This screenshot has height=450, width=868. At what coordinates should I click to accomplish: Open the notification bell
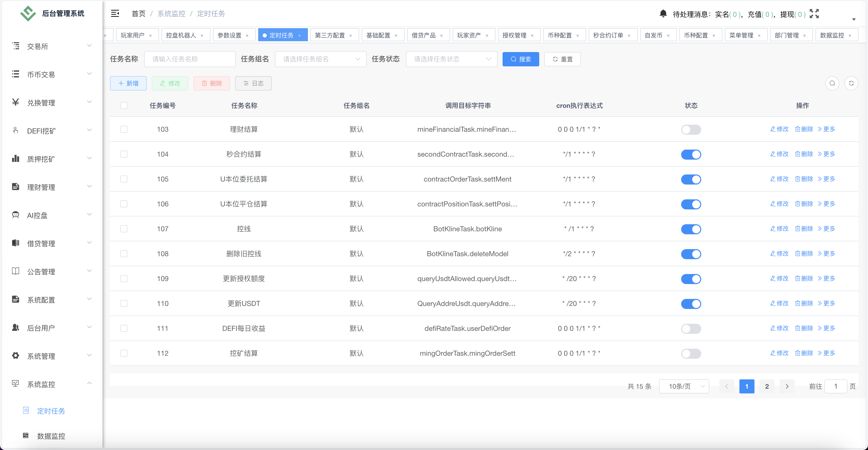click(x=663, y=14)
